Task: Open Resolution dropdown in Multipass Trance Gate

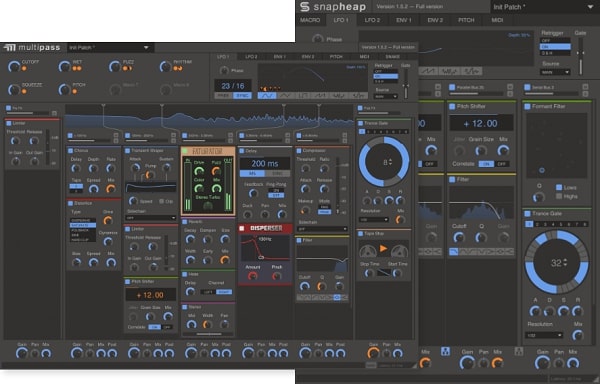Action: [374, 220]
